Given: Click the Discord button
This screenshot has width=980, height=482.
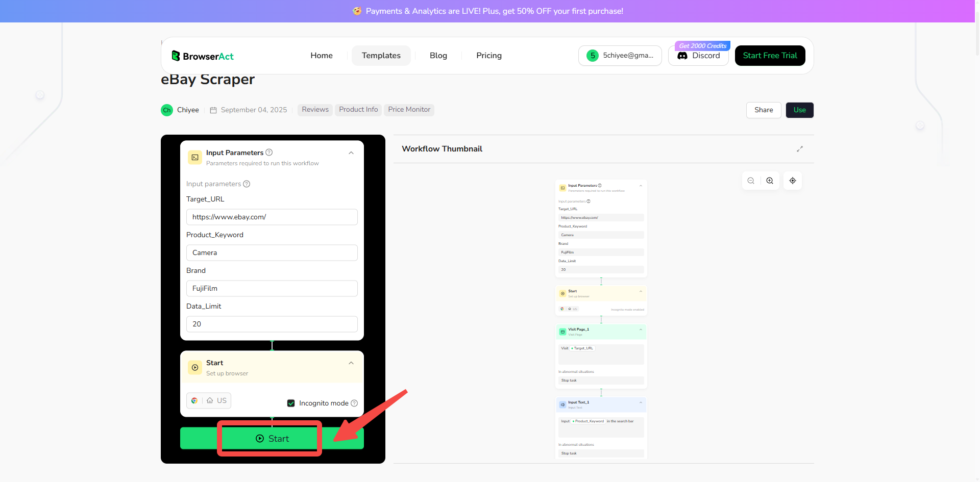Looking at the screenshot, I should point(699,56).
